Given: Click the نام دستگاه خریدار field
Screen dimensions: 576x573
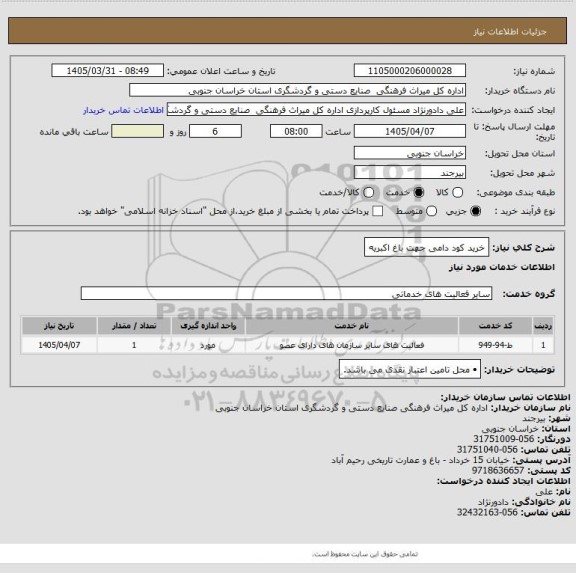Looking at the screenshot, I should click(298, 90).
